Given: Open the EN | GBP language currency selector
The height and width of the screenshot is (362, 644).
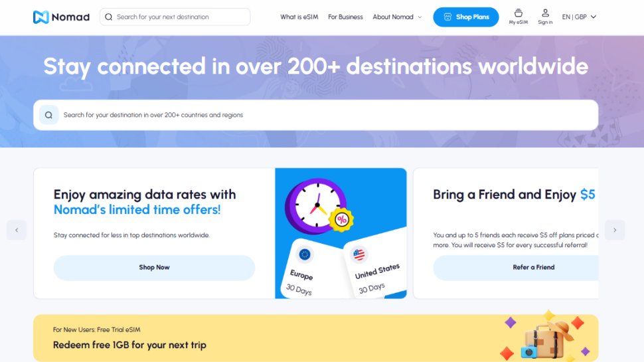Looking at the screenshot, I should [x=579, y=17].
